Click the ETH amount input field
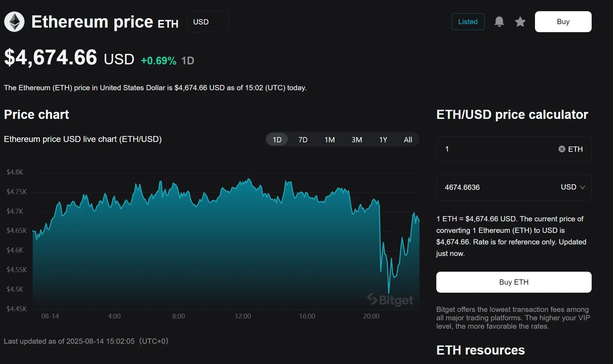Viewport: 613px width, 364px height. pos(497,149)
